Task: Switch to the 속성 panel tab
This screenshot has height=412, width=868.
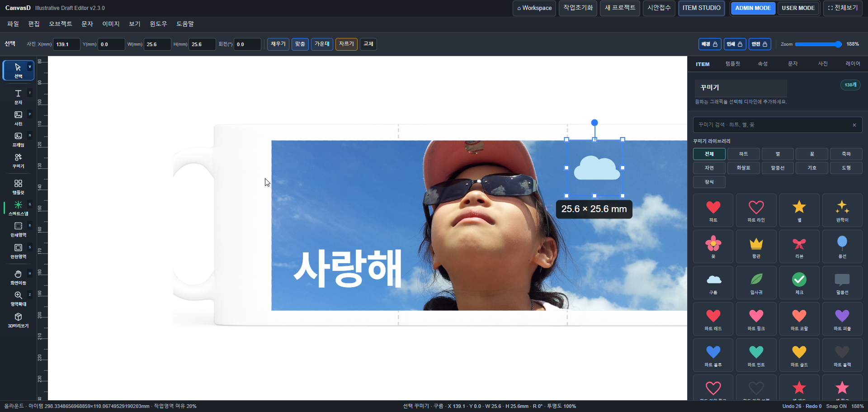Action: click(763, 64)
